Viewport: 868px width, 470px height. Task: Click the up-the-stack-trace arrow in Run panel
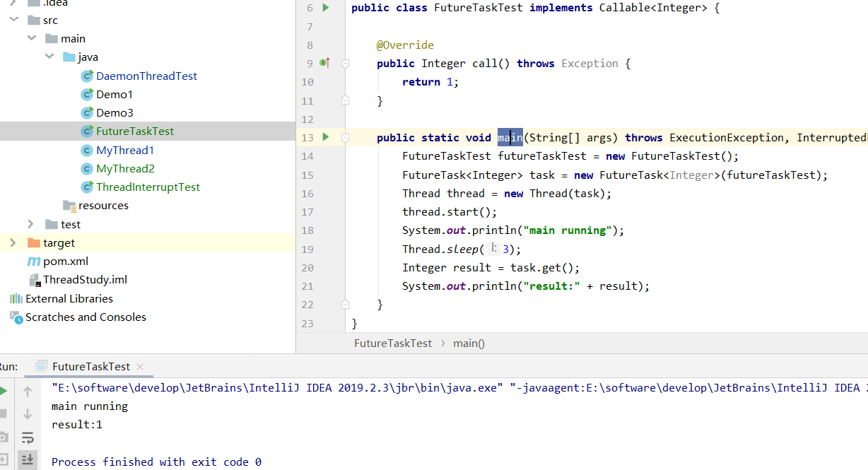28,391
